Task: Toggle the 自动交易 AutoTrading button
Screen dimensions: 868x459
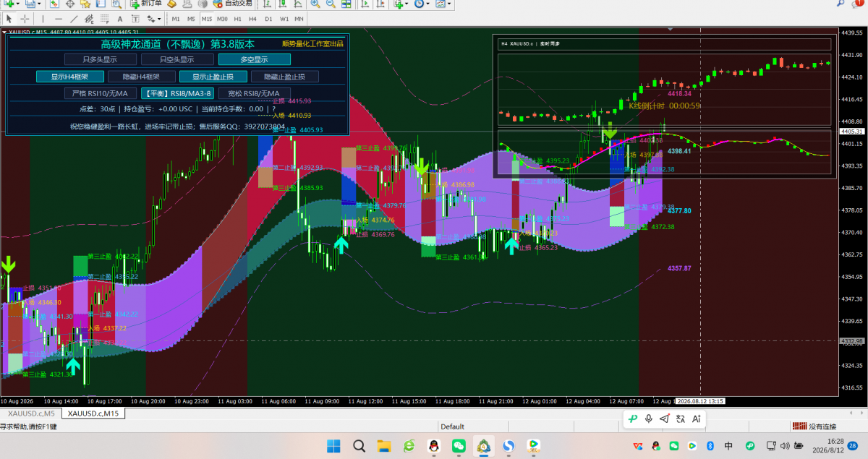Action: click(x=232, y=5)
